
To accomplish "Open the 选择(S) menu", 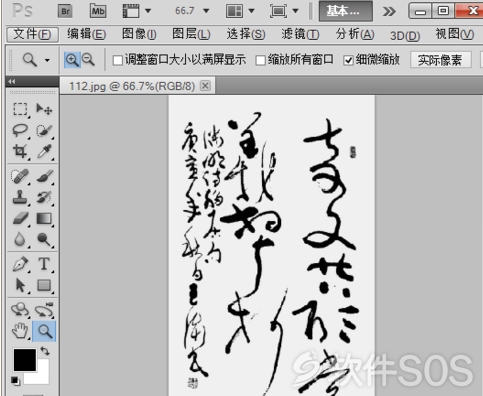I will 246,34.
